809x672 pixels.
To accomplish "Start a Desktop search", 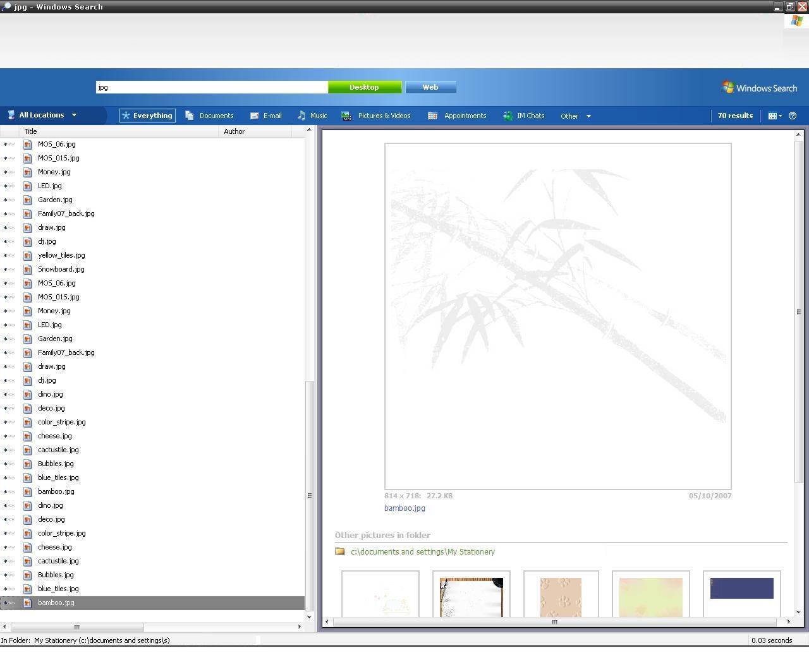I will (x=365, y=87).
